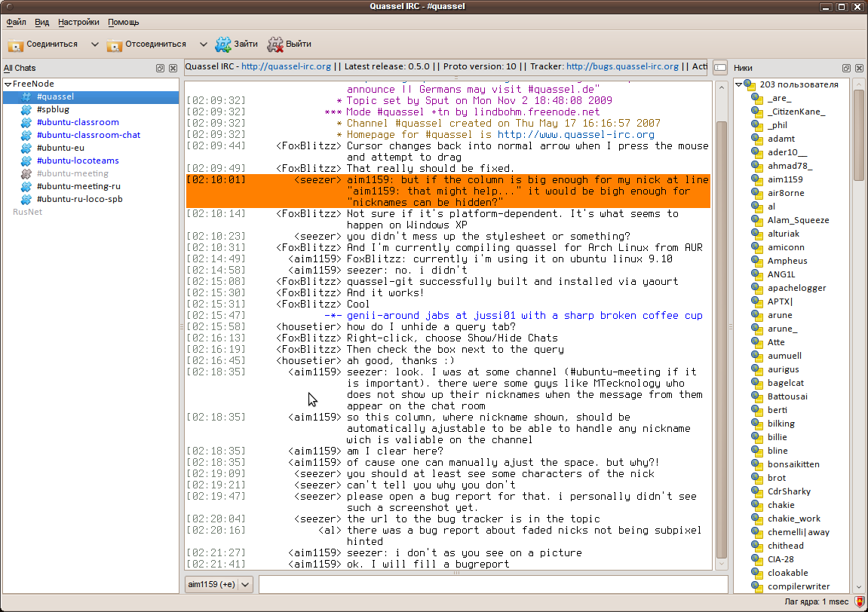Click the #ubuntu-eu channel icon

point(26,148)
